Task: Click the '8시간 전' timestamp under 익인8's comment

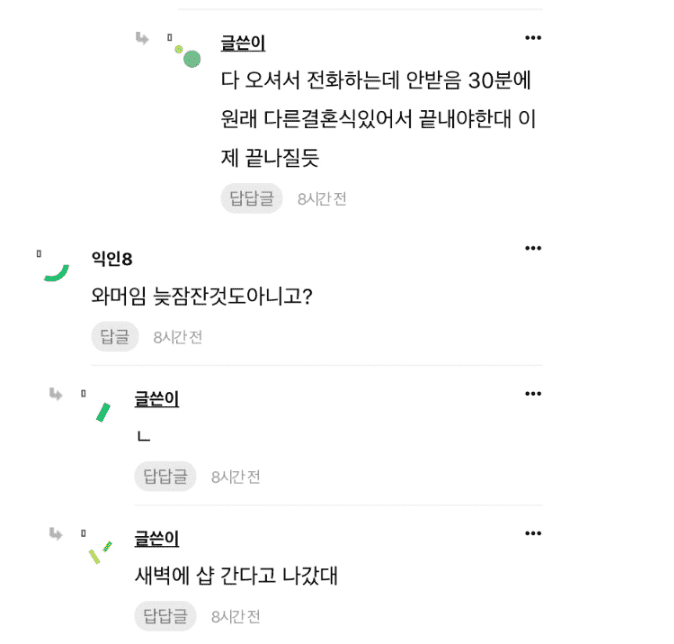Action: [178, 337]
